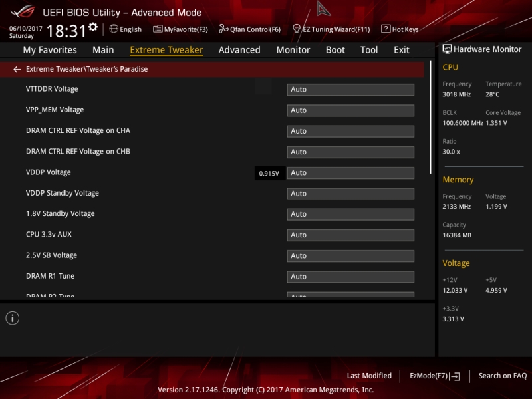Select the CPU 3.3v AUX label
Screen dimensions: 532x399
pos(49,235)
